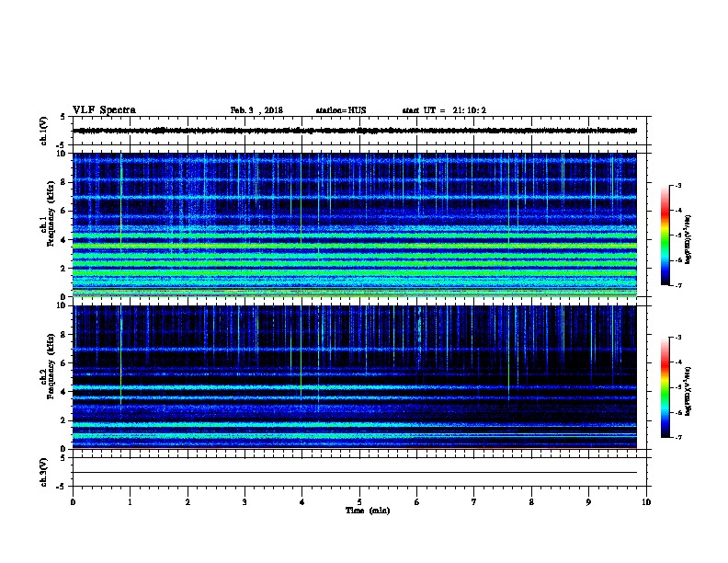Click the time axis tick label "6"

417,502
